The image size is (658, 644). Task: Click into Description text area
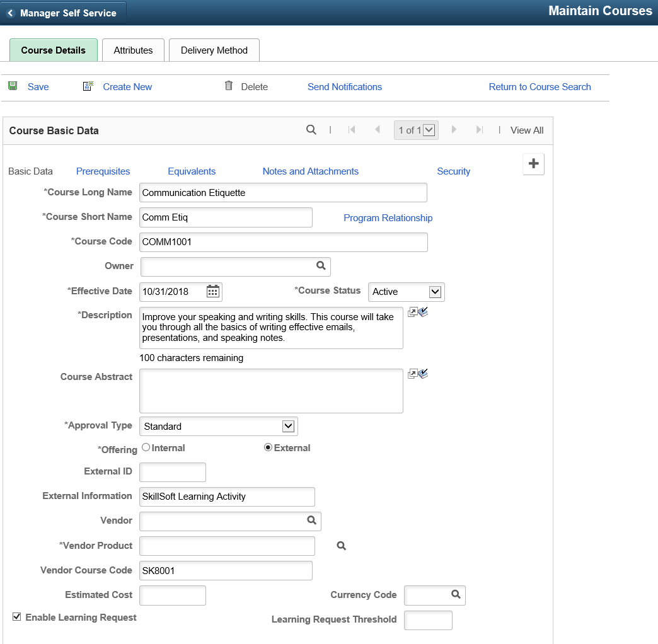pos(271,328)
